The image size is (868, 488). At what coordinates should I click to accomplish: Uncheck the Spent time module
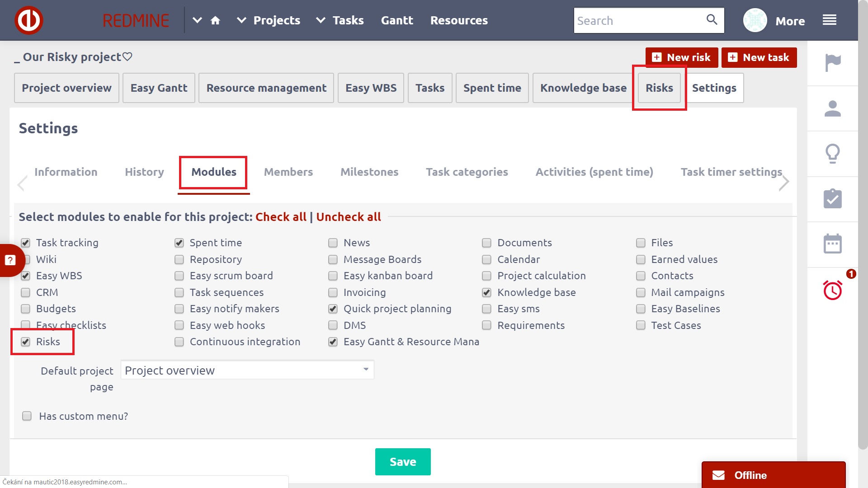click(179, 243)
